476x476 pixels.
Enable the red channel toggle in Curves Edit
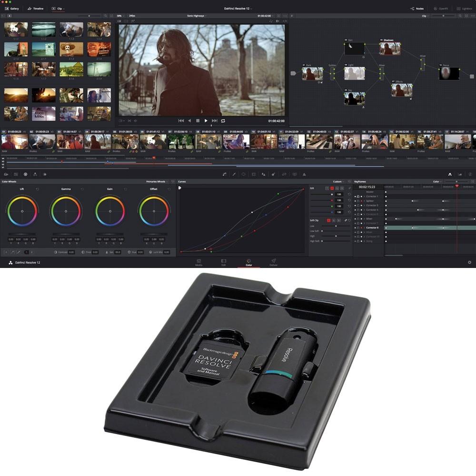pos(332,188)
